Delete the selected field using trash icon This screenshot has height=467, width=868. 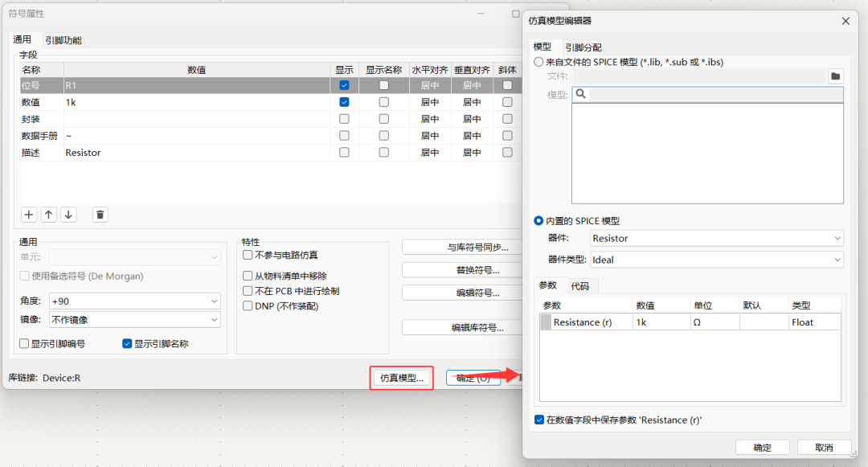[100, 215]
